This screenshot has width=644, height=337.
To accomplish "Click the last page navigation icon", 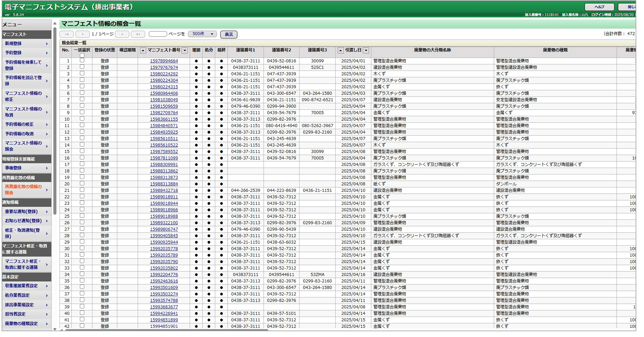I will coord(138,34).
